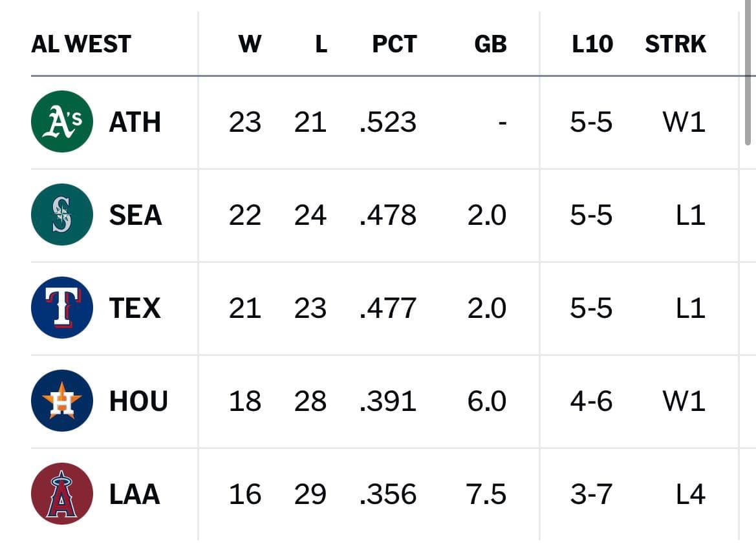The image size is (756, 546).
Task: Open the HOU team name link
Action: tap(139, 401)
